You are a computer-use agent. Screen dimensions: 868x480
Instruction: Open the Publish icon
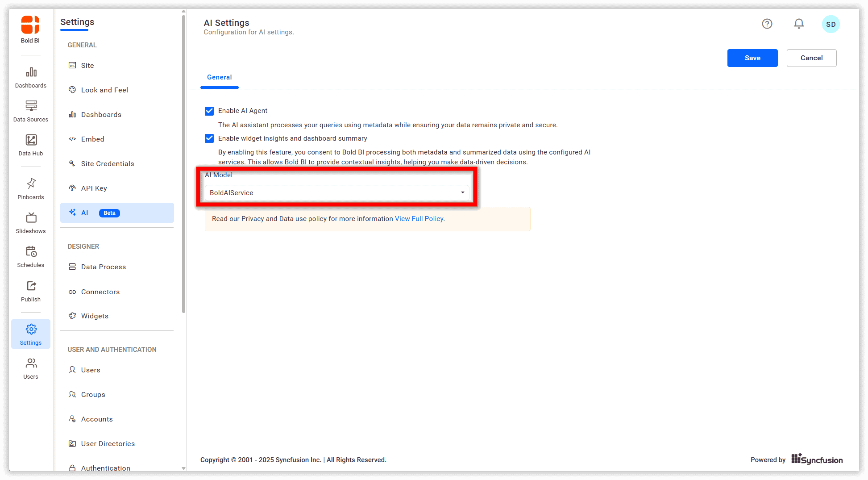point(31,286)
